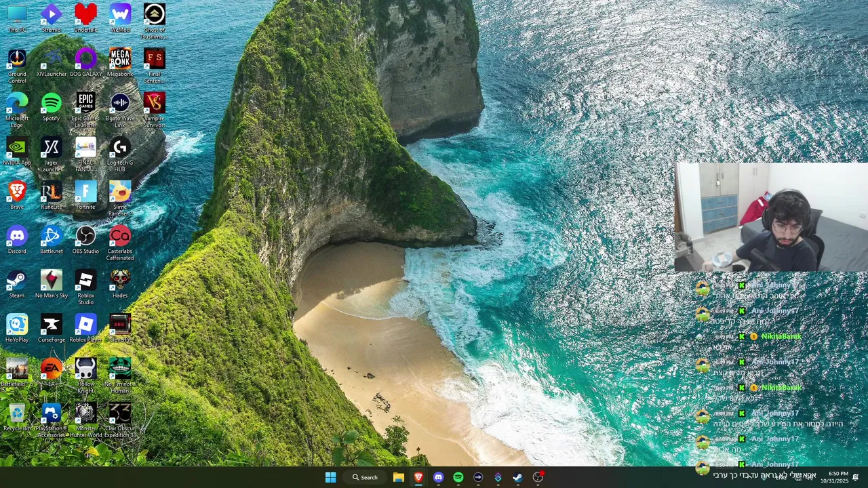This screenshot has height=488, width=868.
Task: Select the Fortnite desktop shortcut
Action: click(x=85, y=195)
